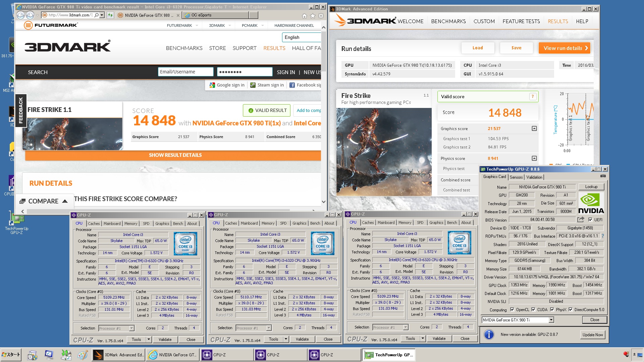This screenshot has height=362, width=644.
Task: Open Graphics tab in second CPU-Z
Action: (299, 223)
